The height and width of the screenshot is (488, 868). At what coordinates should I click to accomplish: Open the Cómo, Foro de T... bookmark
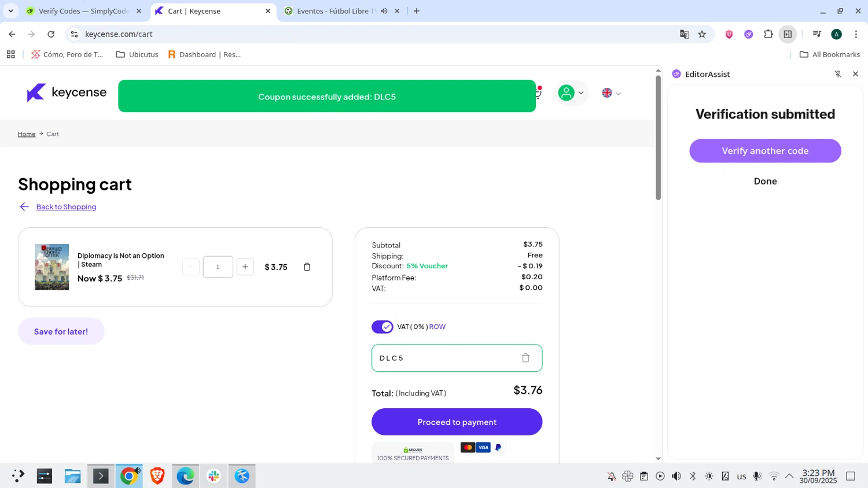67,54
